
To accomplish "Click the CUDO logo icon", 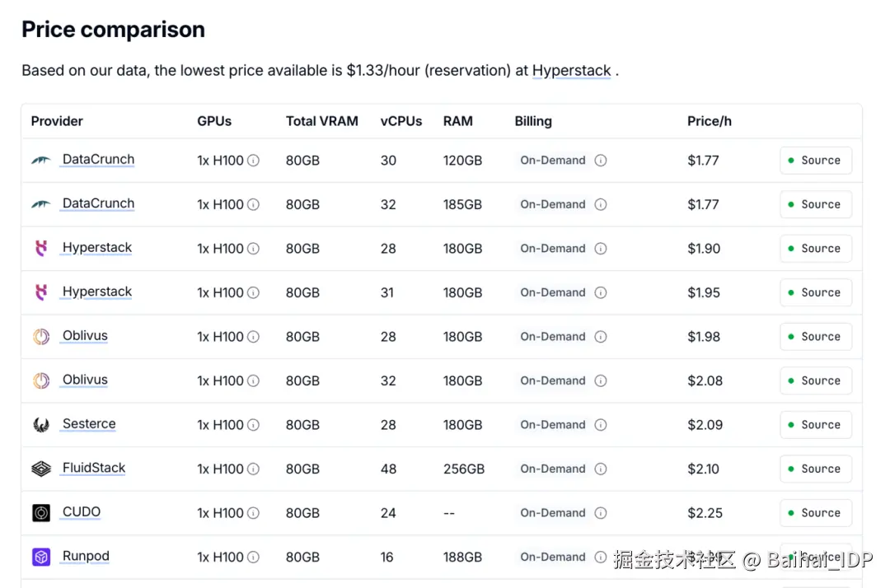I will coord(41,513).
